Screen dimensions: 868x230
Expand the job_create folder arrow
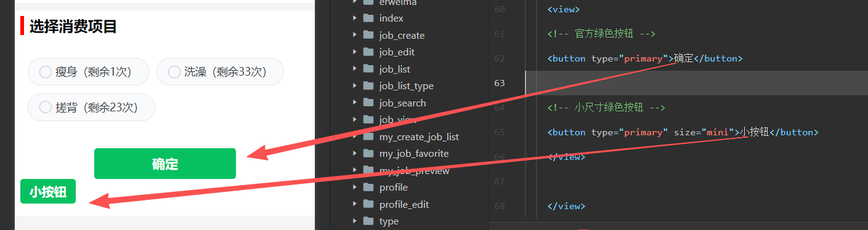click(355, 35)
